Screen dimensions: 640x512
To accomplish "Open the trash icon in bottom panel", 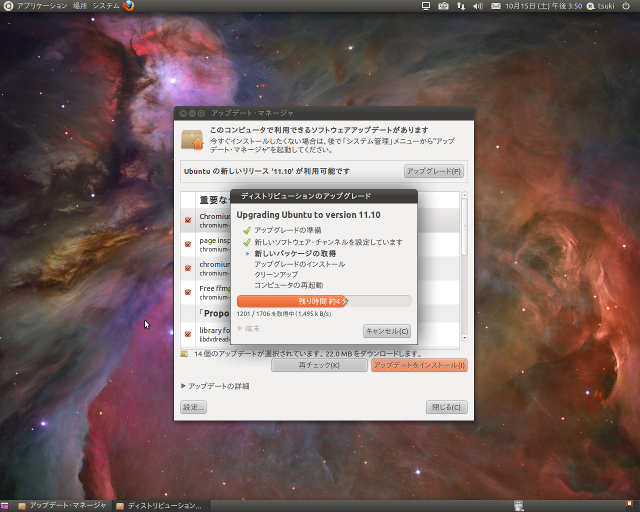I will (519, 506).
